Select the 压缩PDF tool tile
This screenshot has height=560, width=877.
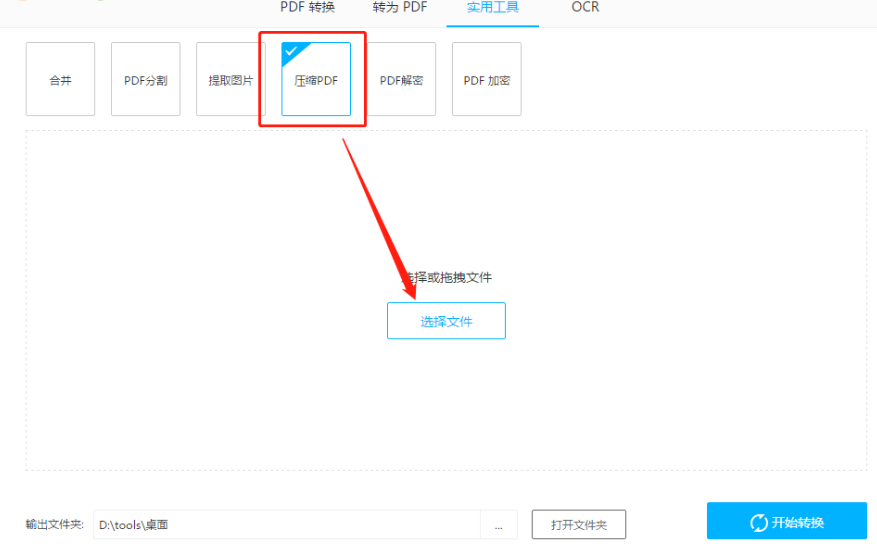click(x=316, y=79)
